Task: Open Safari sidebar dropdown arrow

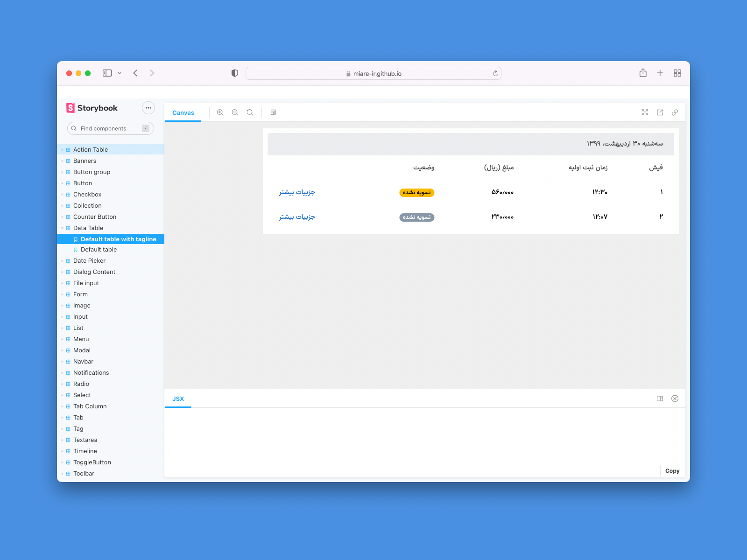Action: tap(120, 73)
